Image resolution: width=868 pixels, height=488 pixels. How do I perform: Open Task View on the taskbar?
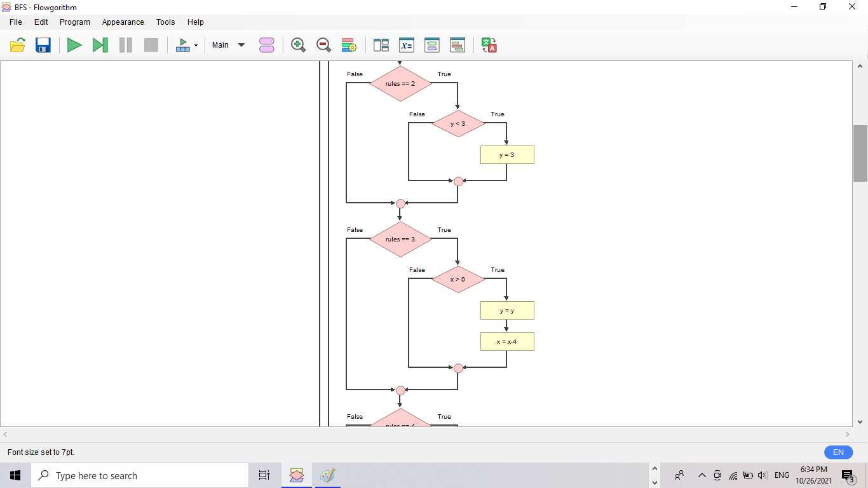(264, 475)
